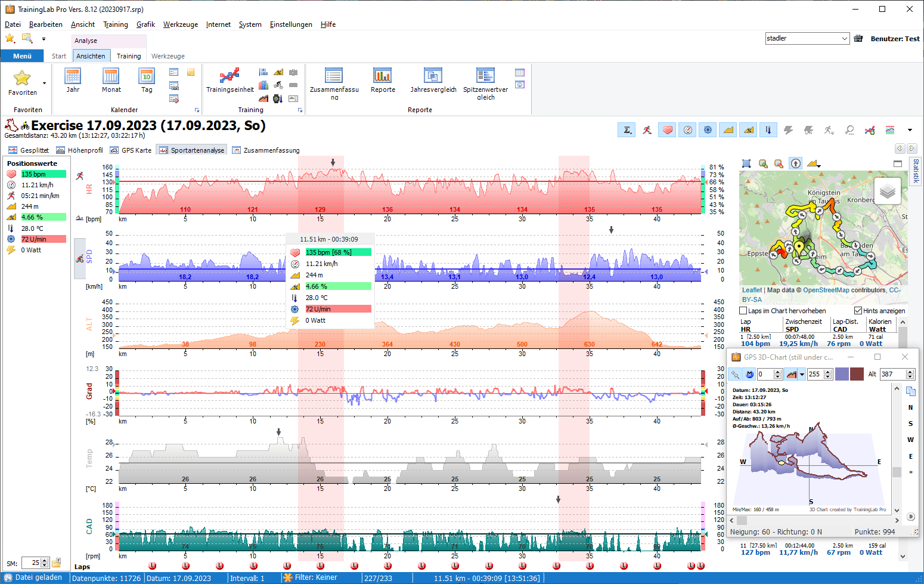
Task: Switch to the GPS Karte tab
Action: pos(131,150)
